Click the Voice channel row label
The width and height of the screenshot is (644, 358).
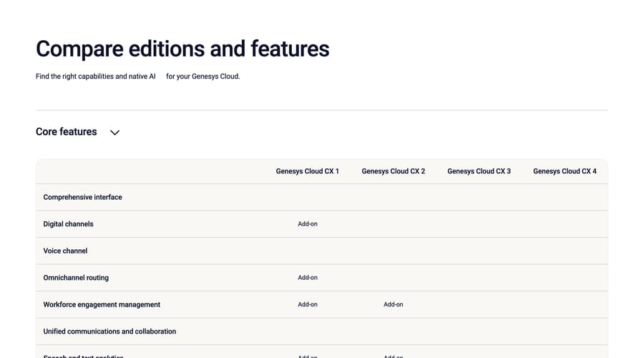(x=65, y=251)
